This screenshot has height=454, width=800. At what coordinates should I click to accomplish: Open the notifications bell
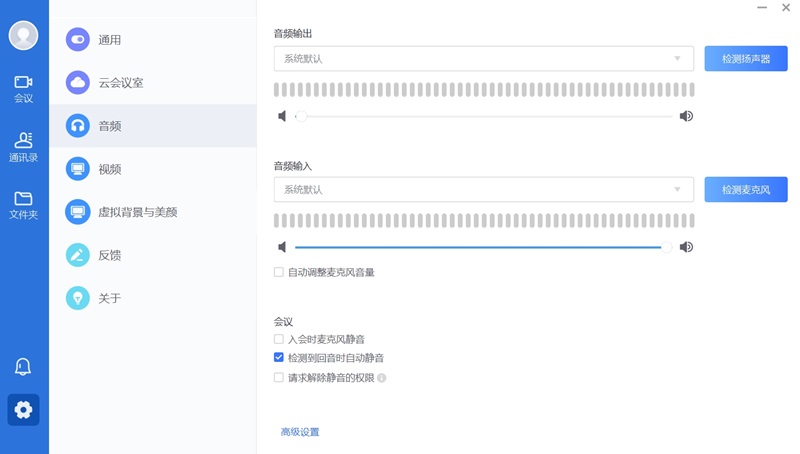click(23, 367)
